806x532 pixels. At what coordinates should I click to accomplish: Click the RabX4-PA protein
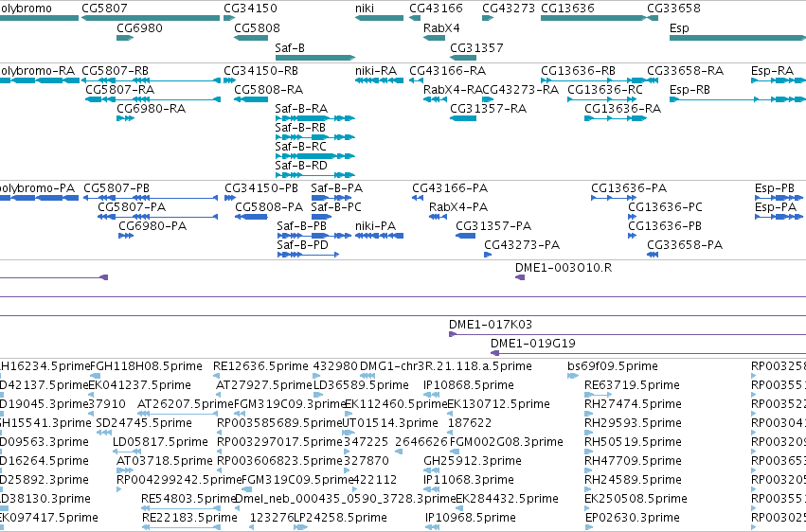point(438,217)
